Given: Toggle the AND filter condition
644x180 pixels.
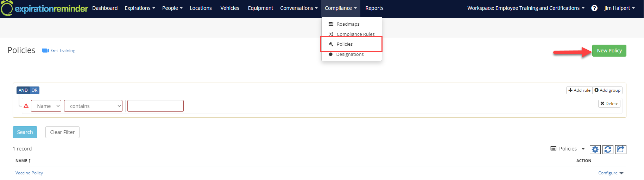Looking at the screenshot, I should (x=23, y=90).
